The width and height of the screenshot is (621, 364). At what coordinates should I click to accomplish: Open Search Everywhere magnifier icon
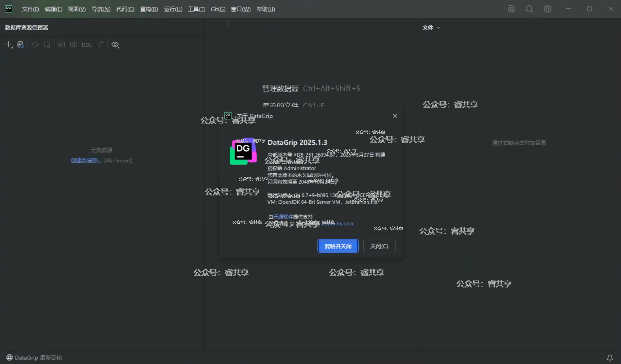(529, 9)
